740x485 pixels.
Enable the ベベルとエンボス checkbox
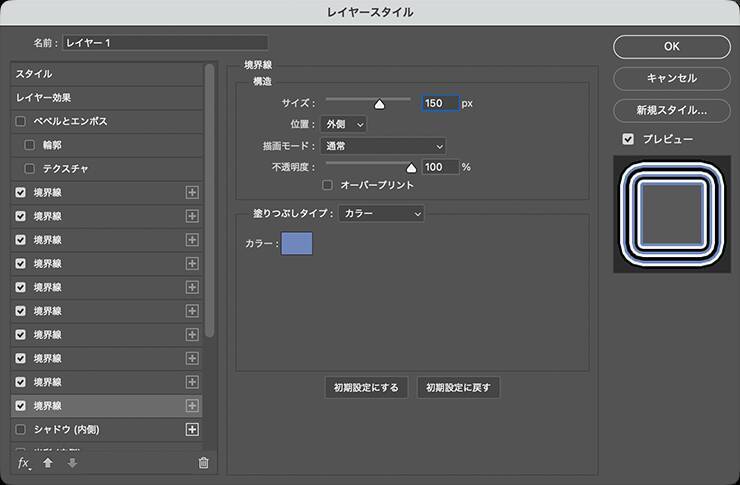(x=20, y=121)
